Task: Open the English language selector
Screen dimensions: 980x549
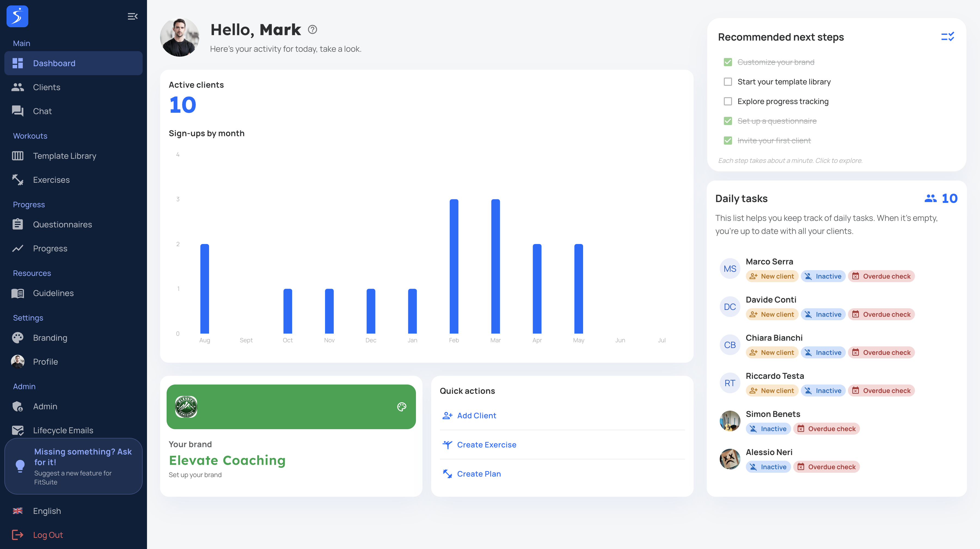Action: [x=73, y=511]
